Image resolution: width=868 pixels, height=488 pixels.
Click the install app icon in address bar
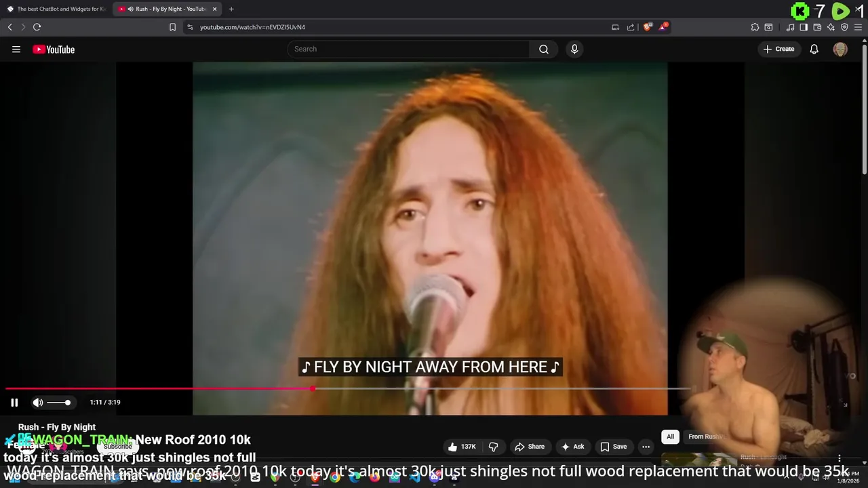615,27
